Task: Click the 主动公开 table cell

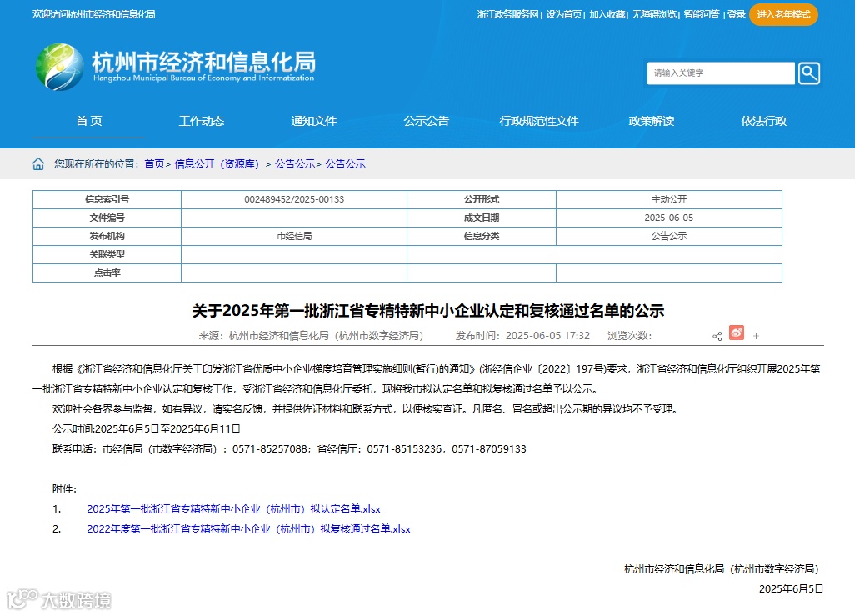Action: (669, 200)
